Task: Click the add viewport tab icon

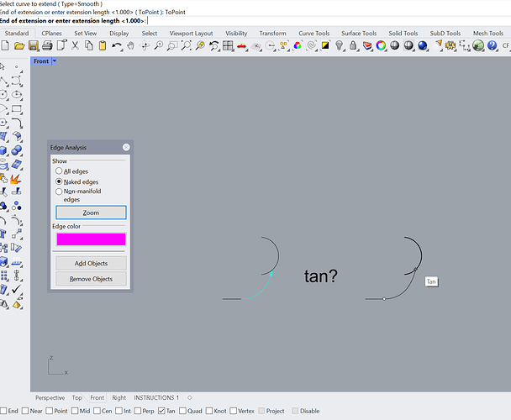Action: tap(190, 397)
